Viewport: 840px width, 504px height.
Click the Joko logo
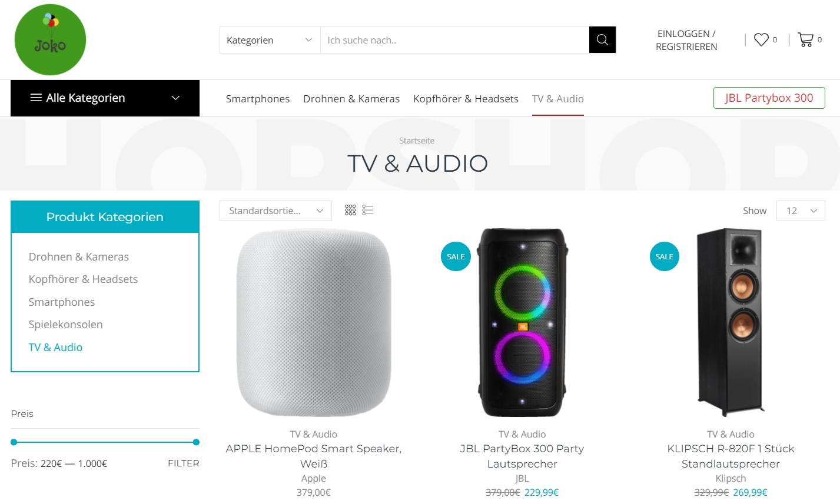point(50,40)
